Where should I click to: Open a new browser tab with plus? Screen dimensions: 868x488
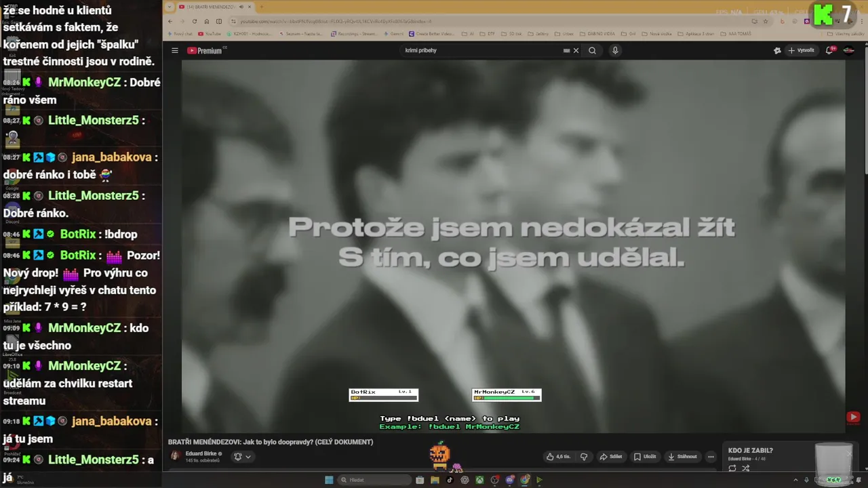pos(262,7)
